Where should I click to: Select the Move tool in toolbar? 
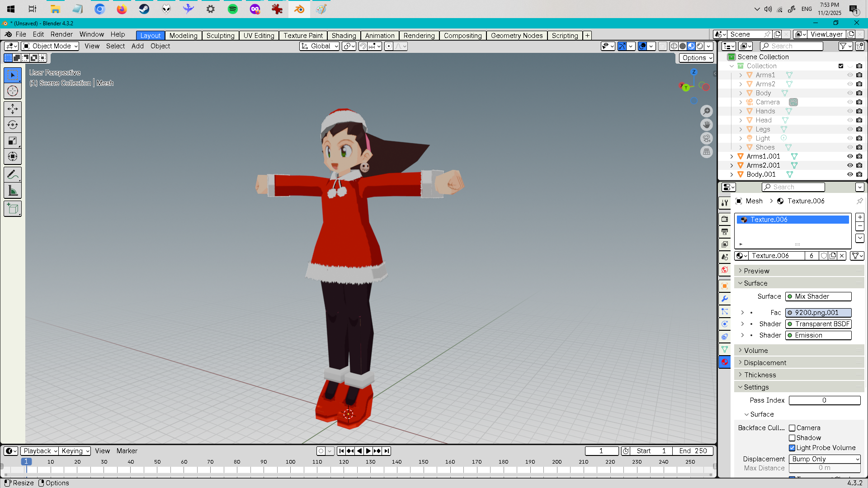click(x=13, y=109)
